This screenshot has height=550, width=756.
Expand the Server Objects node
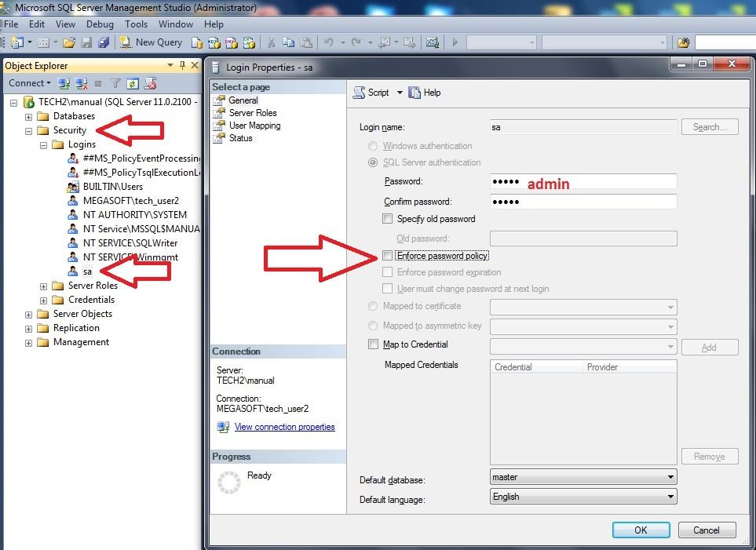coord(28,315)
